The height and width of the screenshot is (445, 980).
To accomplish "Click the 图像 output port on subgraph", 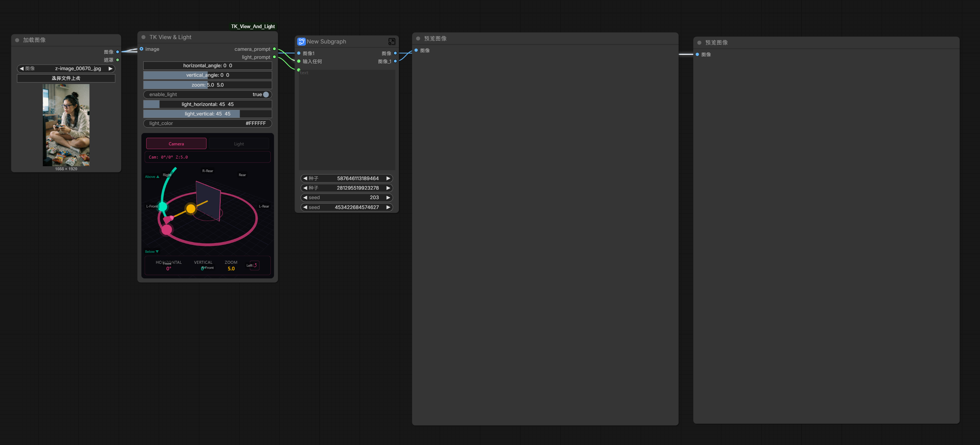I will click(395, 53).
